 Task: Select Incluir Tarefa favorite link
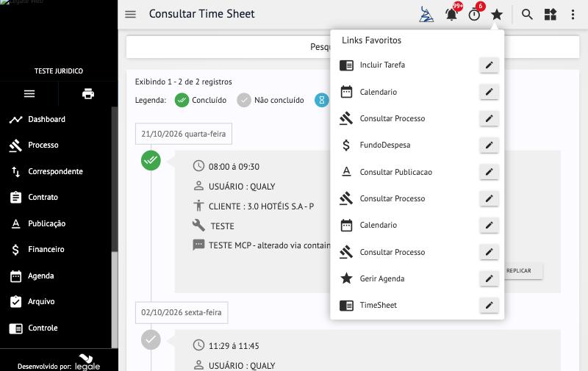[382, 65]
